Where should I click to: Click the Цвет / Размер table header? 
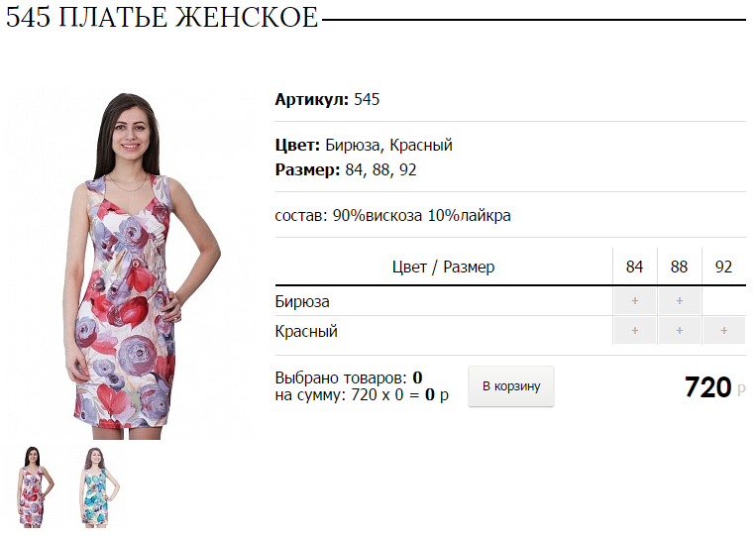click(443, 267)
